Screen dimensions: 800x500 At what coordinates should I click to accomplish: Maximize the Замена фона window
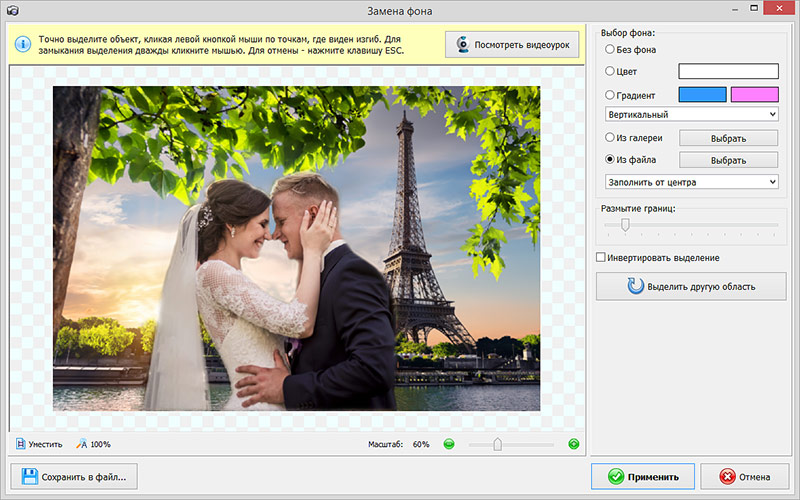pyautogui.click(x=754, y=9)
